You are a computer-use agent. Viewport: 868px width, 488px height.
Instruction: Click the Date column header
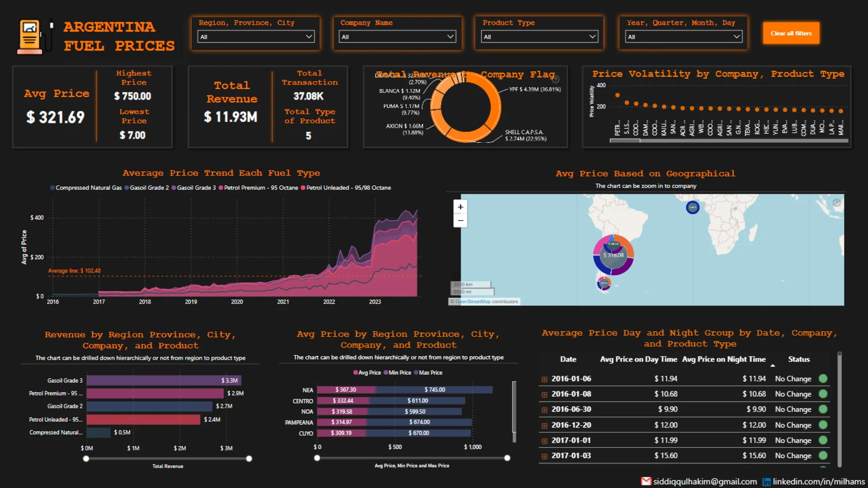tap(568, 359)
